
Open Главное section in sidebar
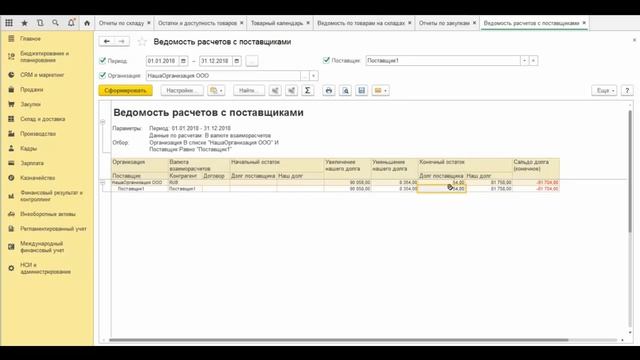pyautogui.click(x=30, y=38)
